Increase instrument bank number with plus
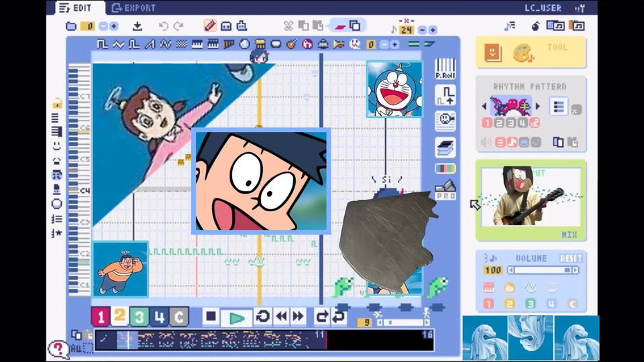 [394, 44]
